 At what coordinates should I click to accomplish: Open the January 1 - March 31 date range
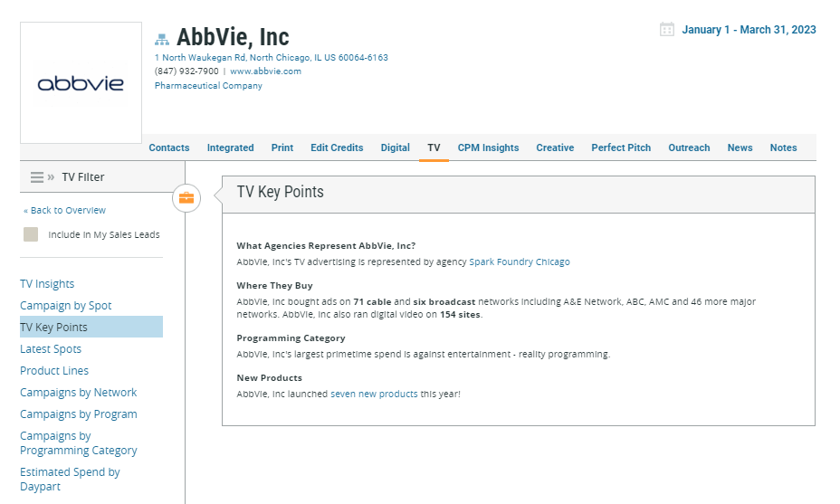(749, 30)
